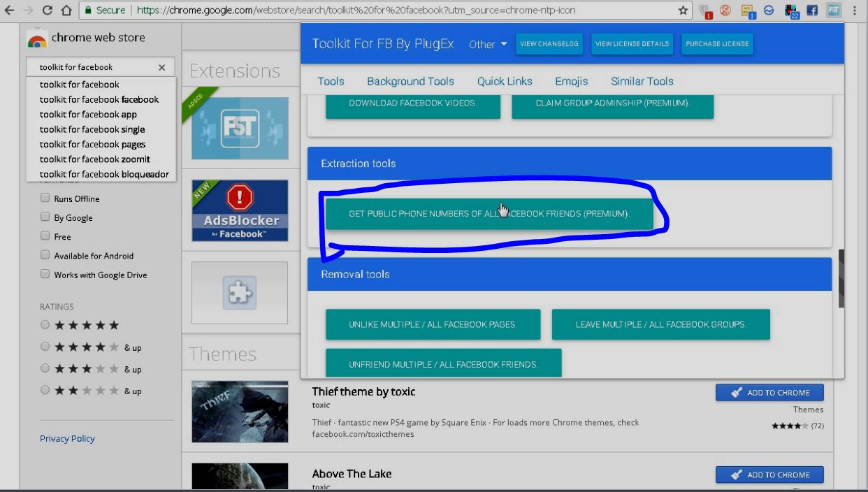Open the yellow note extension icon
This screenshot has height=492, width=868.
click(x=748, y=11)
